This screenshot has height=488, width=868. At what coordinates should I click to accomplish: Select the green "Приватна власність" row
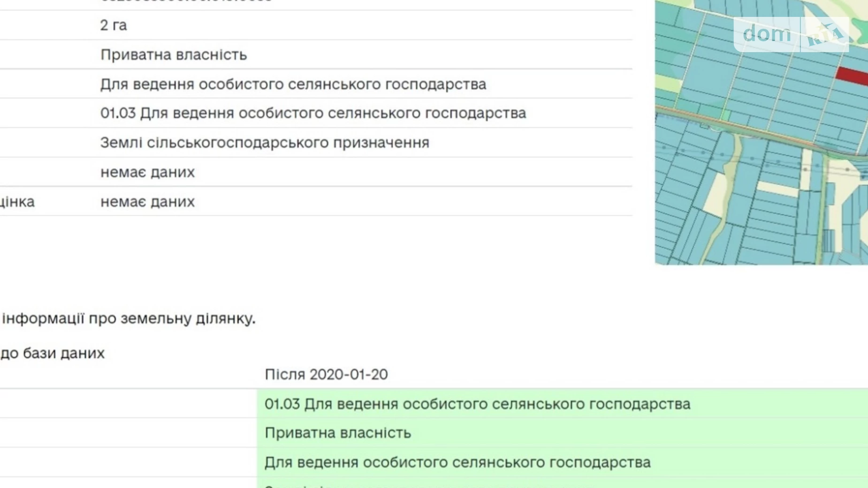[338, 433]
